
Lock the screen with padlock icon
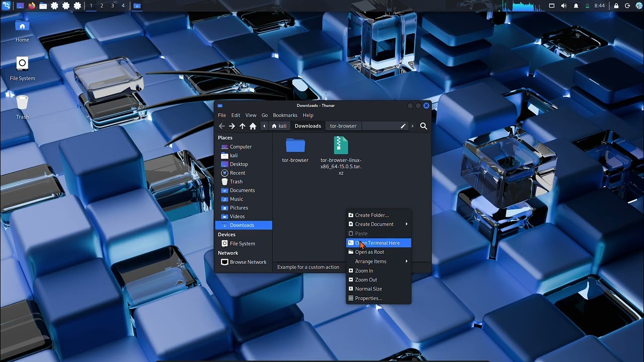point(616,6)
